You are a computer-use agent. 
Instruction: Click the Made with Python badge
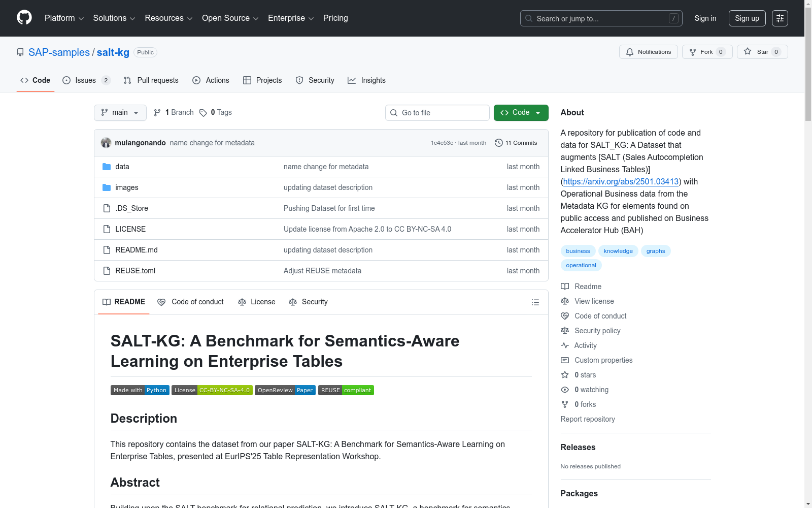point(140,390)
